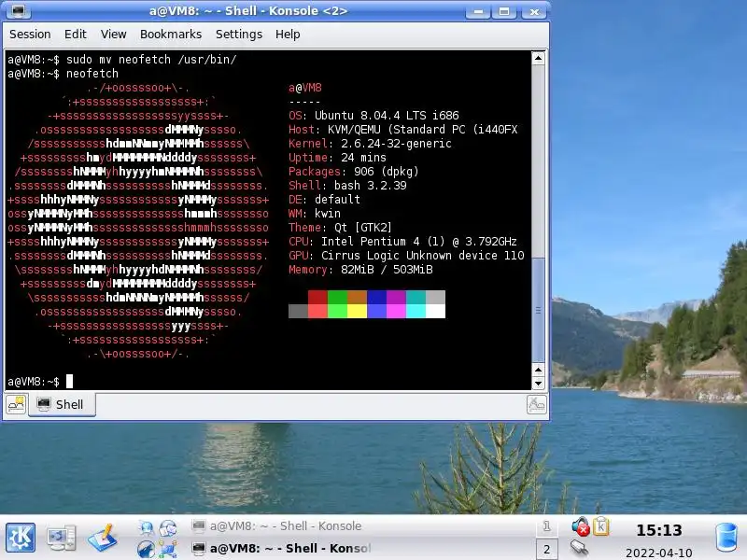This screenshot has width=747, height=560.
Task: Click the dark blue color block
Action: (376, 297)
